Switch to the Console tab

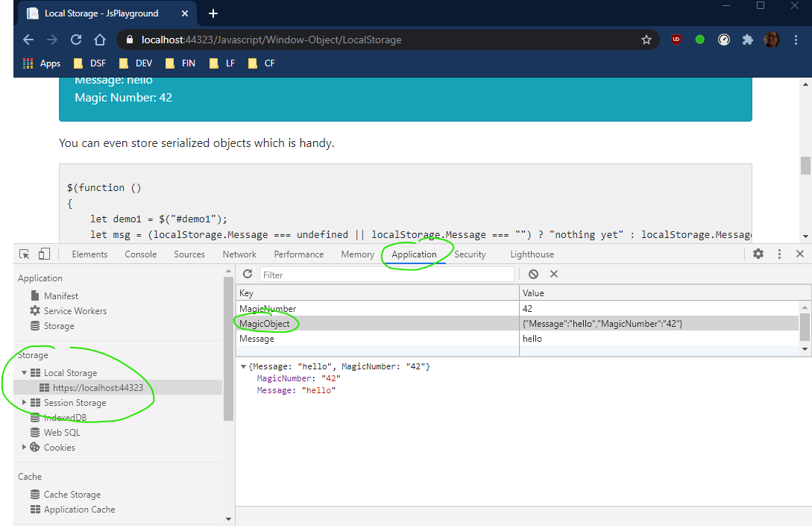click(x=140, y=254)
